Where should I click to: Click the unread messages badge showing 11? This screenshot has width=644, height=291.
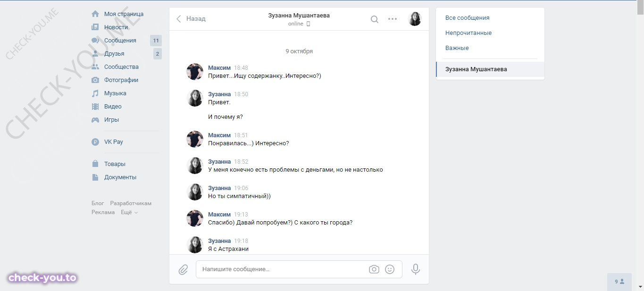tap(156, 41)
